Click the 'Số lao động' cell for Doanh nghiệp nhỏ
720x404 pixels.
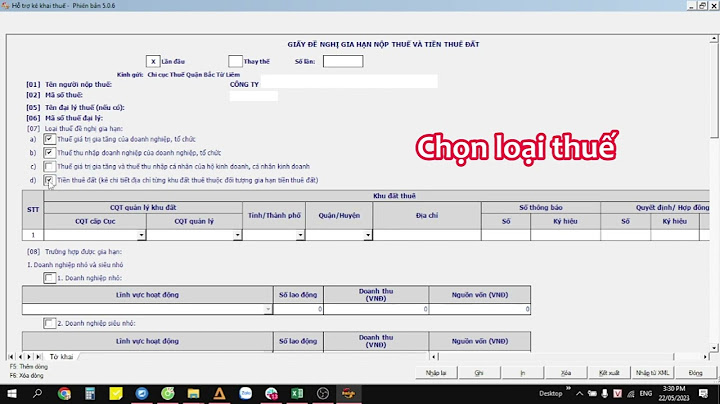click(298, 309)
